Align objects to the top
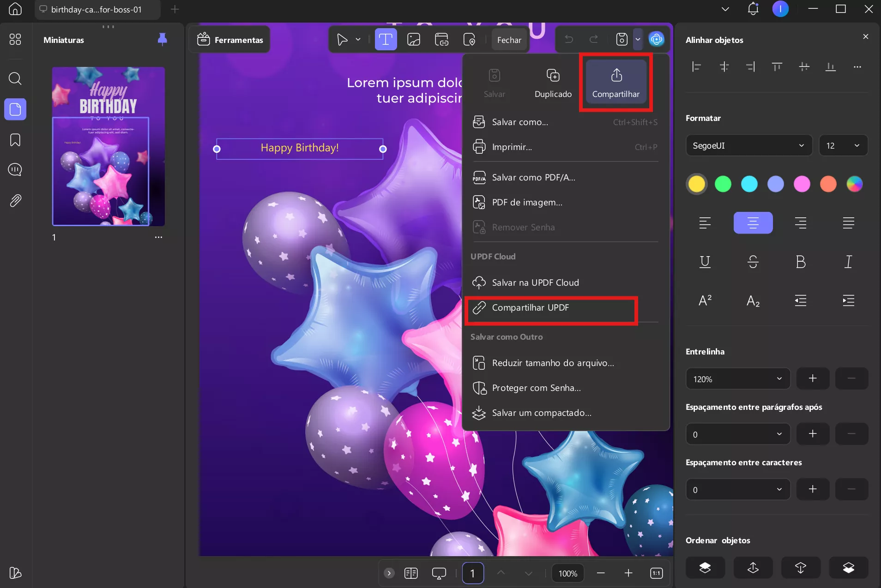This screenshot has width=881, height=588. point(777,67)
